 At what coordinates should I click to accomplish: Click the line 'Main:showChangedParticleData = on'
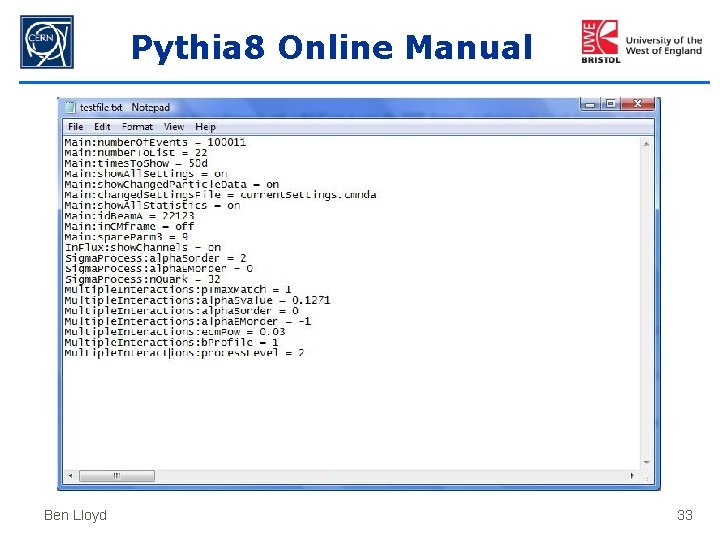(172, 185)
